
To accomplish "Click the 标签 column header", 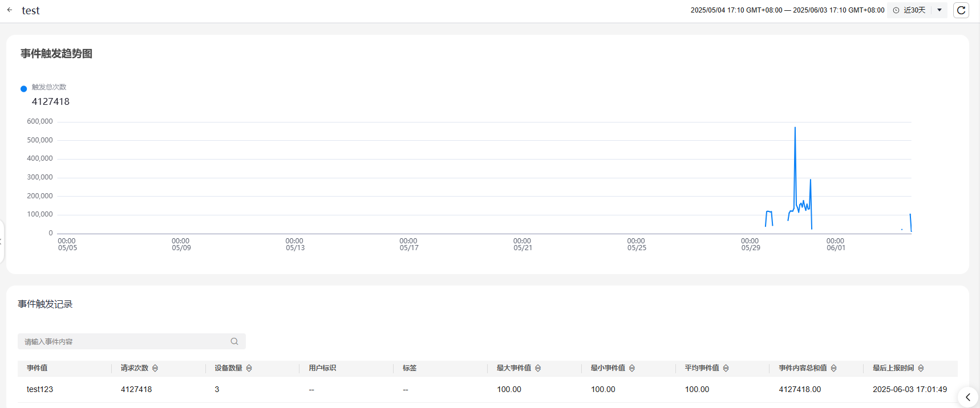I will pyautogui.click(x=410, y=368).
